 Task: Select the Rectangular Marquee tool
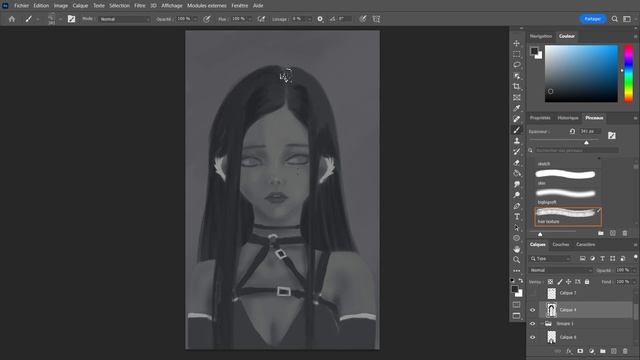pos(517,54)
